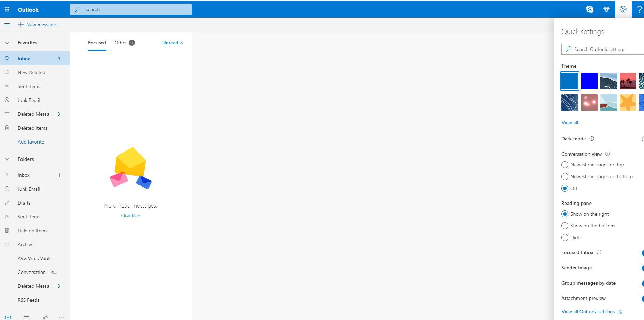Choose the red sunset palm theme
This screenshot has width=644, height=320.
pos(628,81)
